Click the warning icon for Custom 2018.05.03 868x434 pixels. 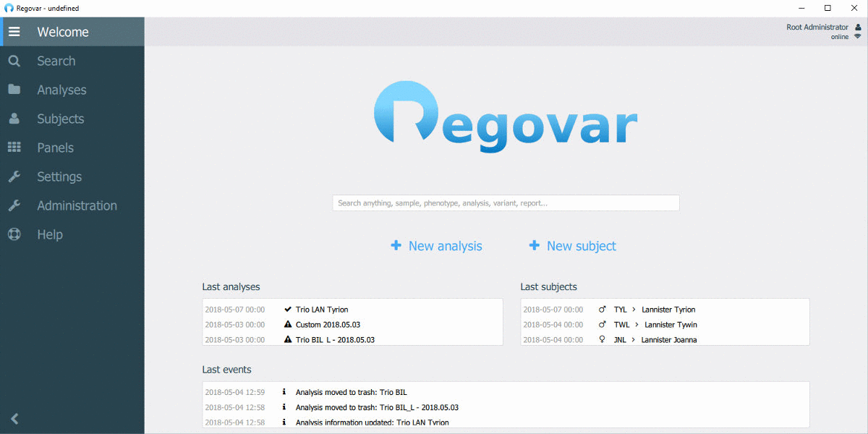click(288, 324)
